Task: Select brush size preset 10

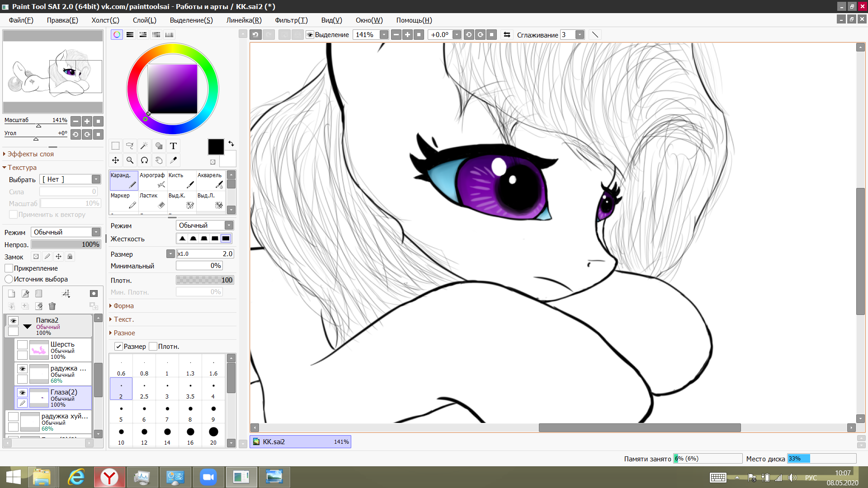Action: point(121,435)
